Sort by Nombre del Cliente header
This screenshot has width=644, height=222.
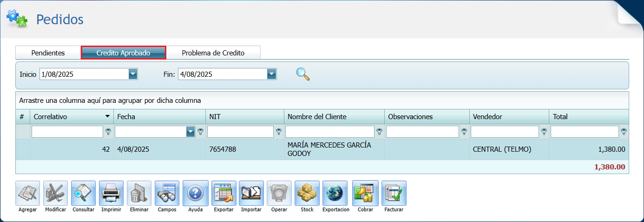(334, 117)
